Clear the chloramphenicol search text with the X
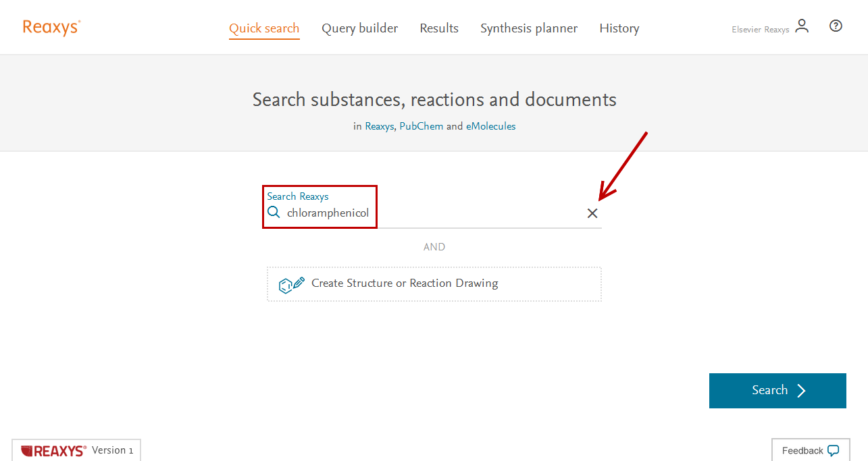The image size is (868, 461). (592, 213)
